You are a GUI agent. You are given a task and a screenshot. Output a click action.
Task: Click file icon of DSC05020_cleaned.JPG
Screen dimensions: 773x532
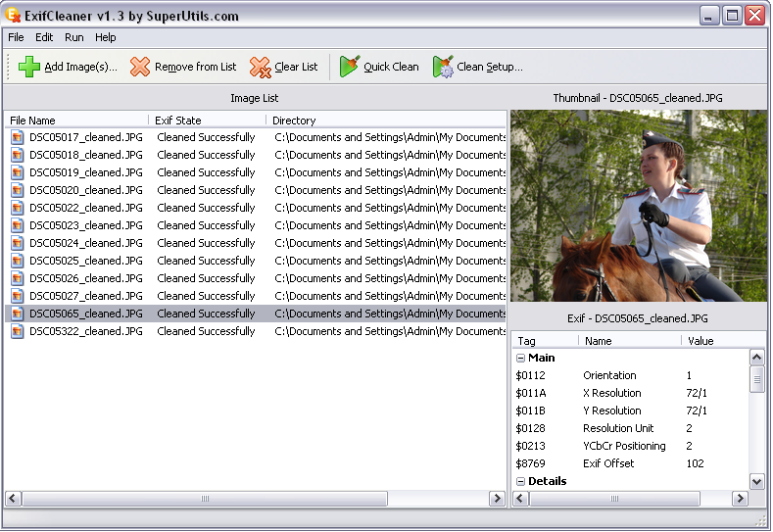click(18, 190)
